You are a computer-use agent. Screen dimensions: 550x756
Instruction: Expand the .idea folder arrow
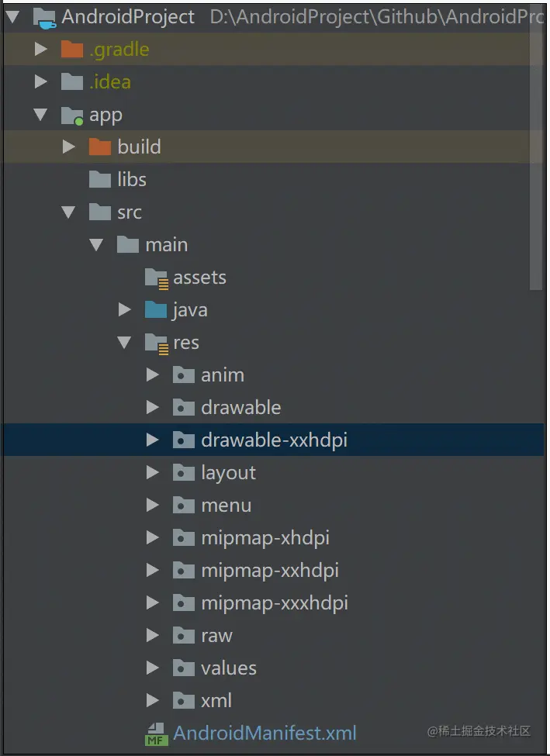point(41,82)
